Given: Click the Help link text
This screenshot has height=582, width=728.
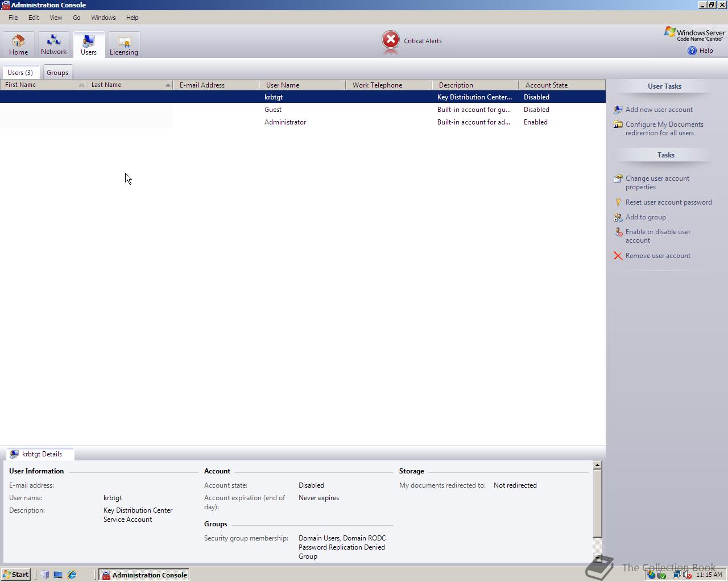Looking at the screenshot, I should point(706,51).
